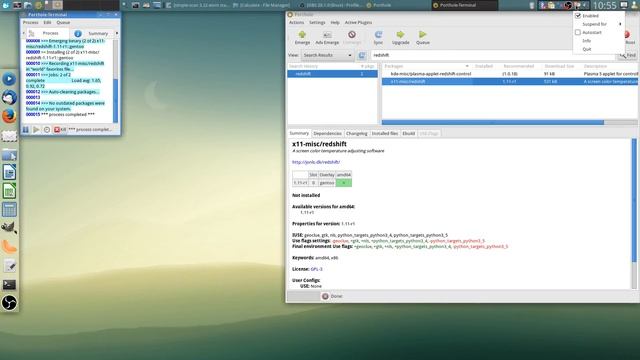Switch to the Changelog tab
This screenshot has height=360, width=640.
click(356, 133)
